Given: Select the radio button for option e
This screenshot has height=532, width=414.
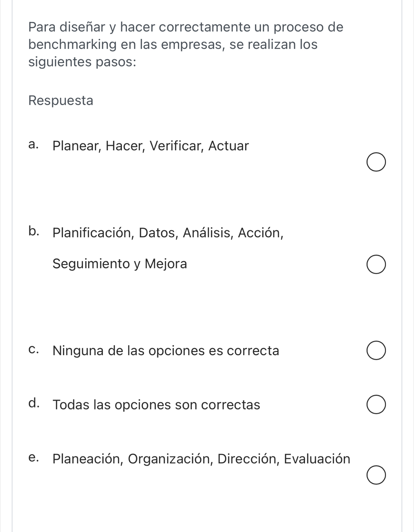Looking at the screenshot, I should [x=376, y=476].
